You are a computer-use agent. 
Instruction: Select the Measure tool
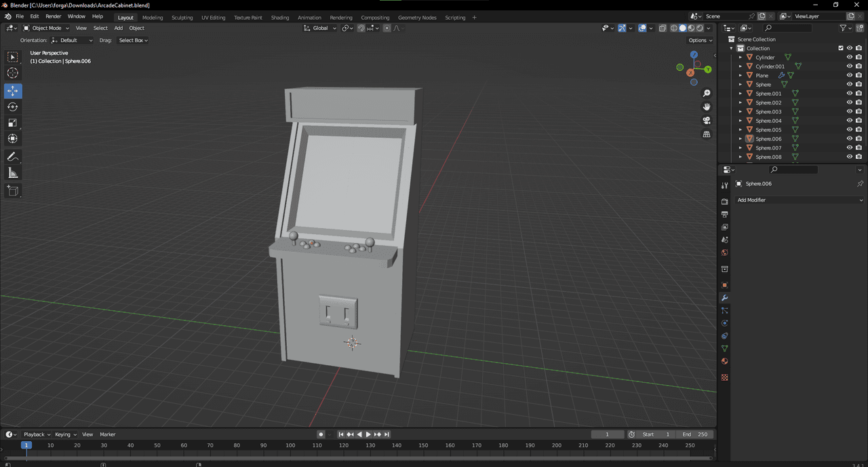pos(13,173)
